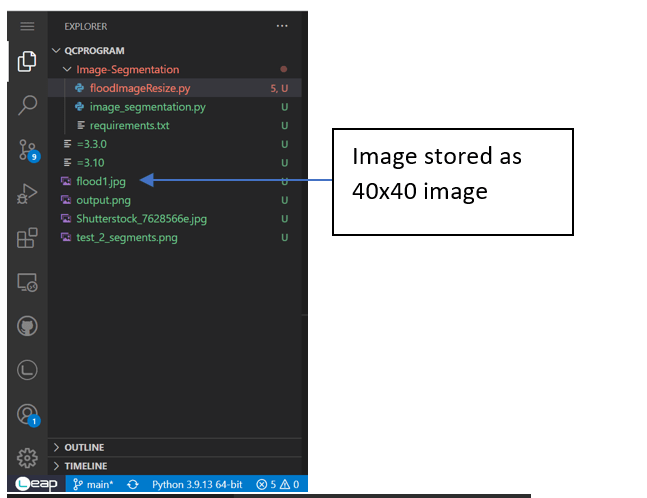647x498 pixels.
Task: Select Python 3.9.13 64-bit interpreter
Action: [x=197, y=484]
